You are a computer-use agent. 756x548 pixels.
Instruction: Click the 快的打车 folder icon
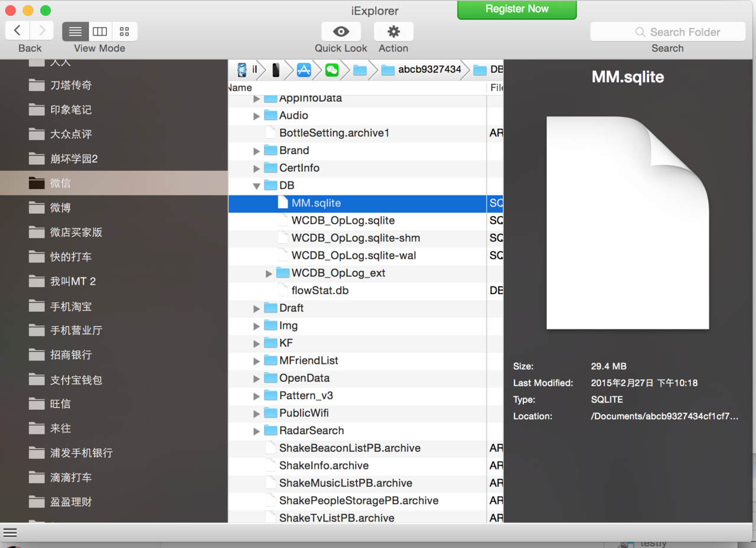tap(37, 257)
